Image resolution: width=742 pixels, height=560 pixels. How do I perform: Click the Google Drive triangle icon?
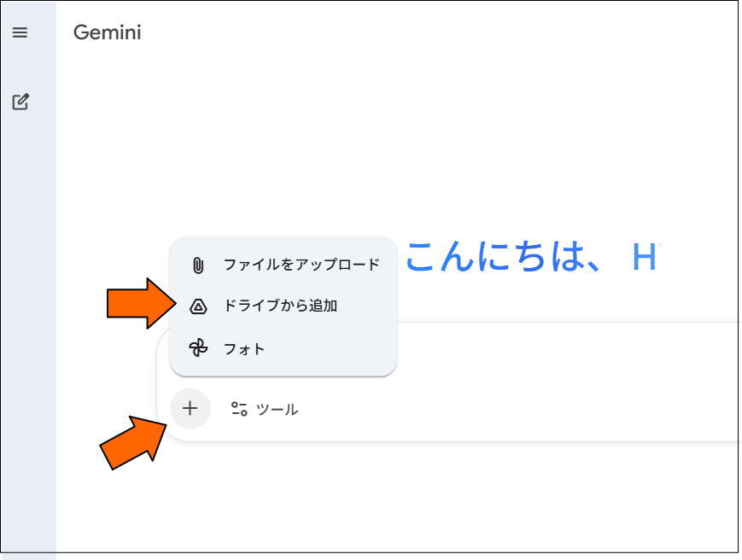[x=198, y=306]
